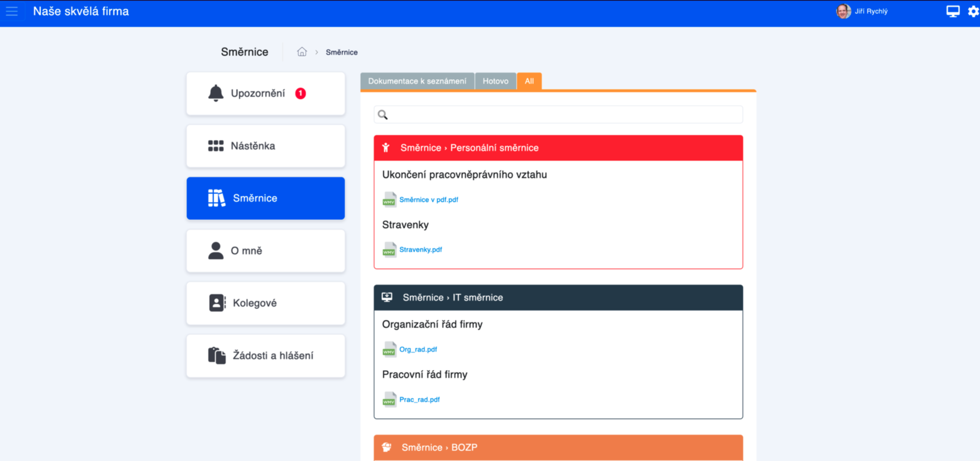Click the search magnifier icon
Screen dimensions: 980x461
click(x=383, y=115)
